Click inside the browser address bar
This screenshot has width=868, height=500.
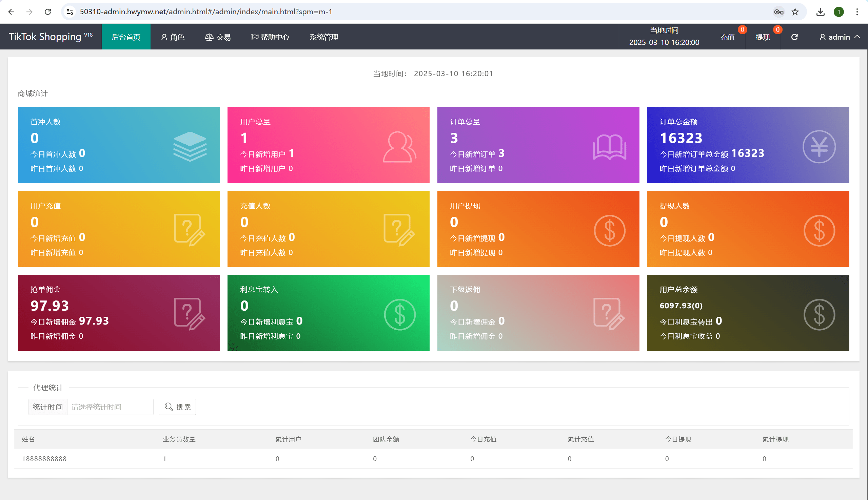pos(240,11)
